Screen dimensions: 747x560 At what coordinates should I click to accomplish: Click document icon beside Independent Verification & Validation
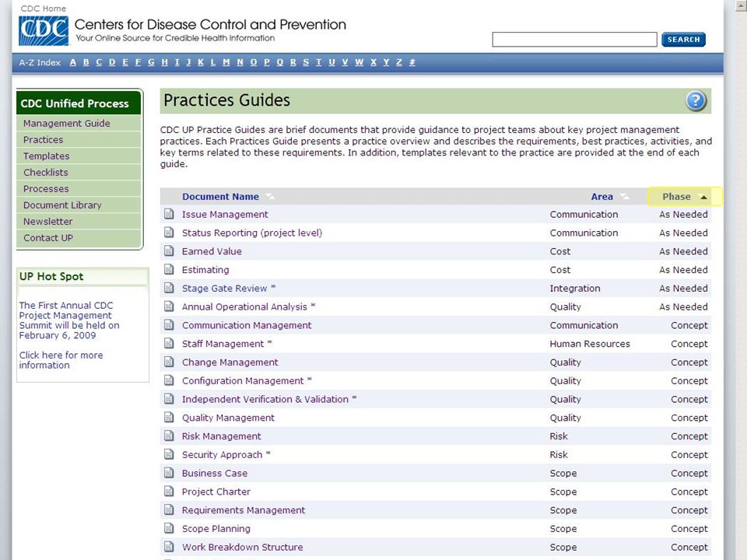click(169, 398)
